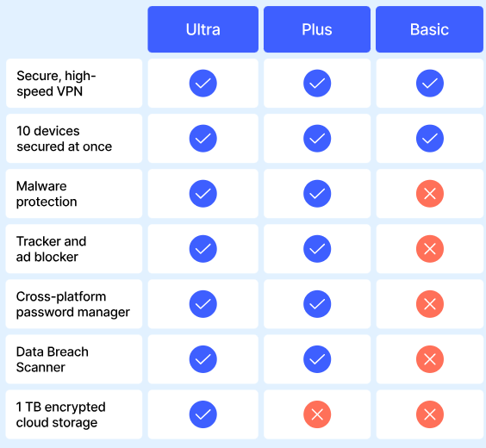Click Plus red X for 1 TB cloud storage
Viewport: 486px width, 448px height.
click(x=317, y=414)
